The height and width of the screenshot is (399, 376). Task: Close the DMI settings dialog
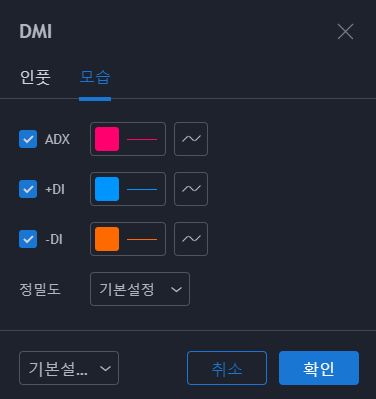point(345,32)
